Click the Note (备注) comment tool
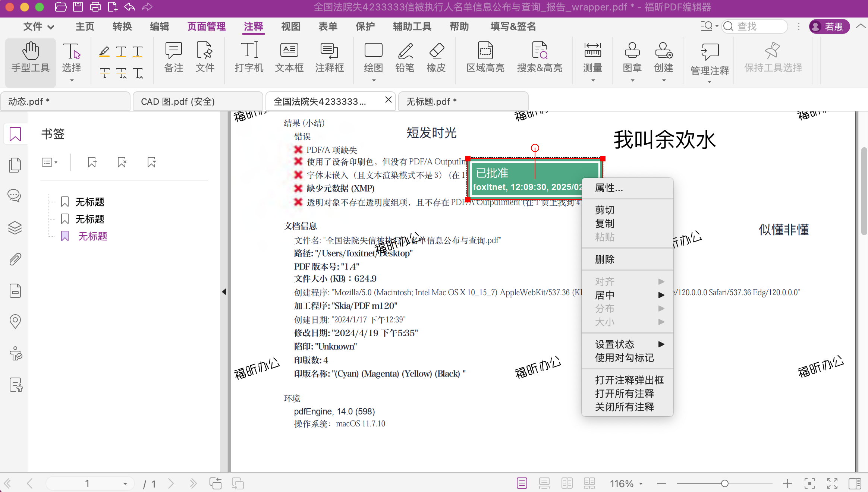 (173, 57)
